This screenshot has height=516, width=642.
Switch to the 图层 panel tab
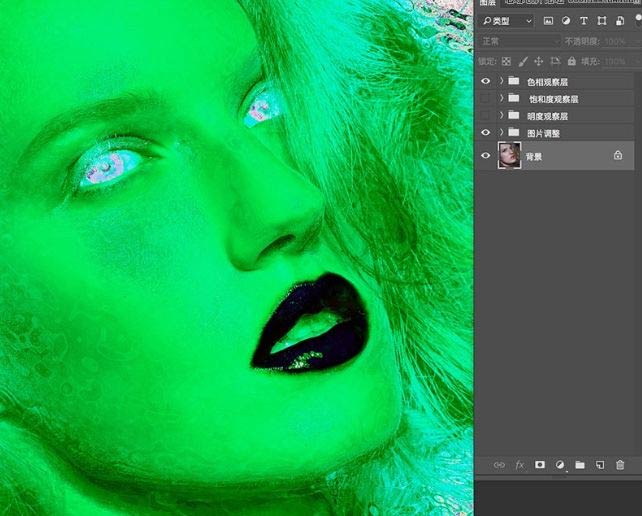click(488, 4)
